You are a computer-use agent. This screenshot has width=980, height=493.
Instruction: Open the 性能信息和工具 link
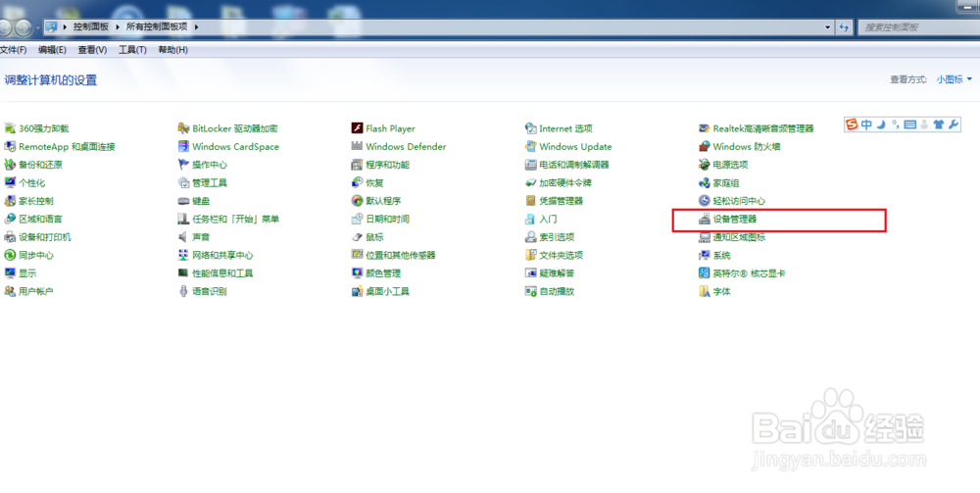click(222, 273)
